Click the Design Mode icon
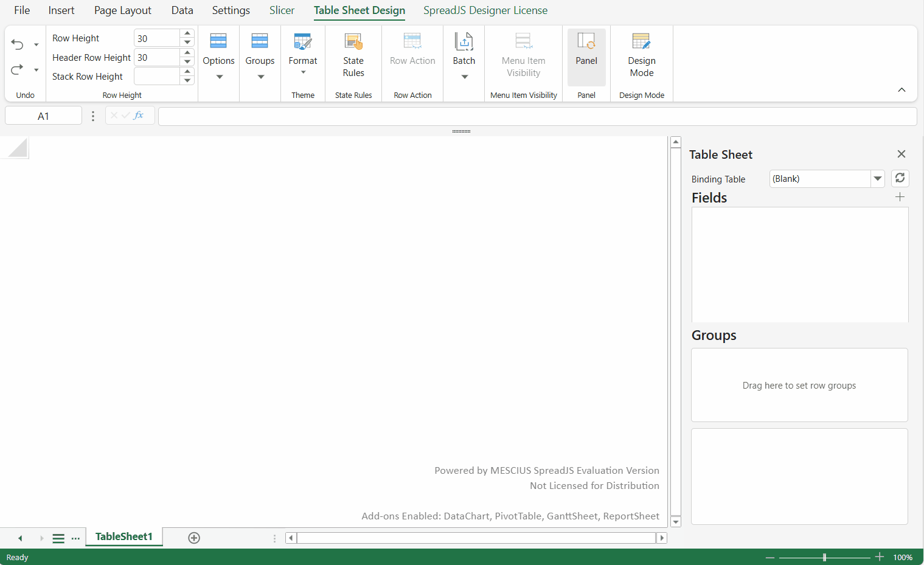The image size is (924, 565). click(x=642, y=41)
